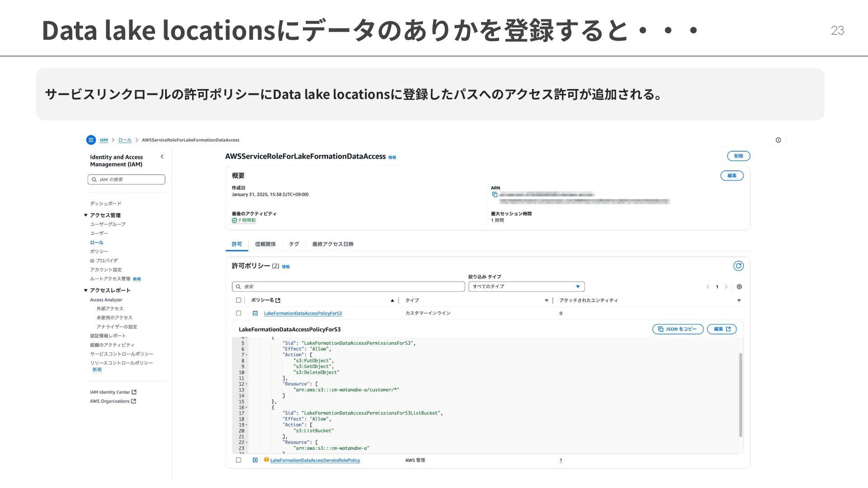Image resolution: width=868 pixels, height=488 pixels.
Task: Open external link icon beside AWS Organizations
Action: click(x=133, y=401)
